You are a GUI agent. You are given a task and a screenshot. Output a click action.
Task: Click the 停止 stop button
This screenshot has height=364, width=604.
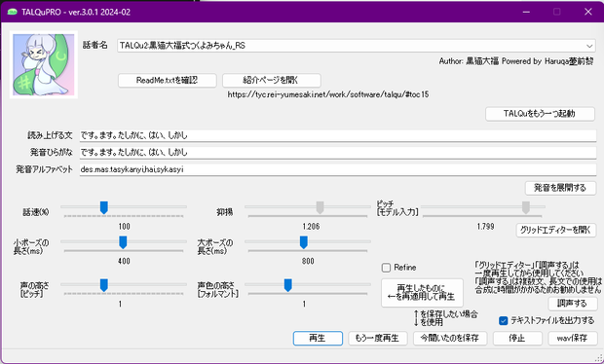[517, 339]
